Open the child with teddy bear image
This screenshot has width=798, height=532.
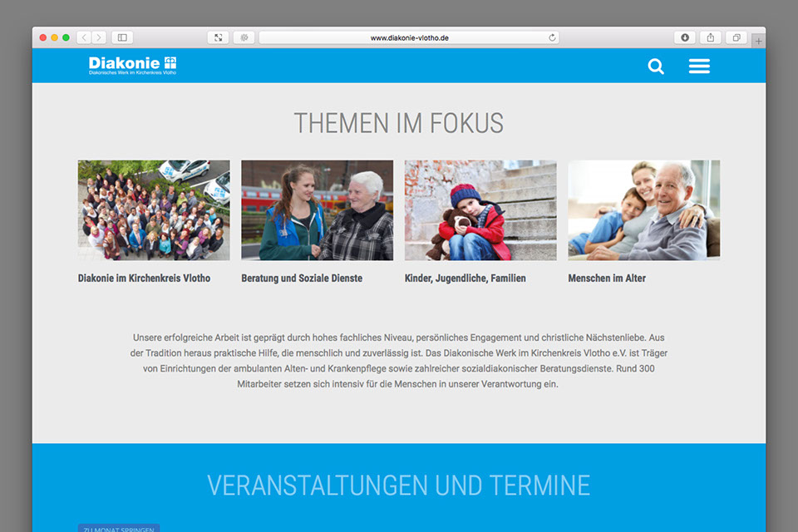(x=480, y=210)
